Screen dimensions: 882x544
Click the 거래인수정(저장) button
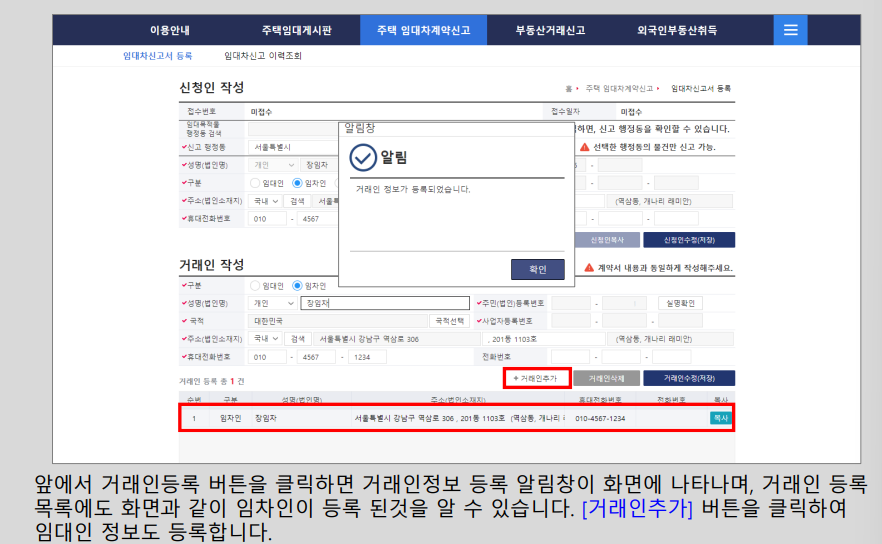689,378
